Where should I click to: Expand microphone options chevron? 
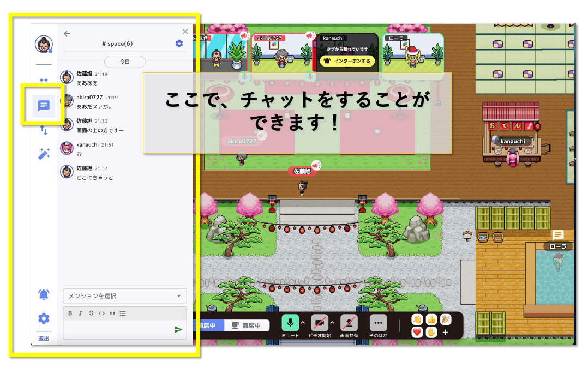click(x=303, y=323)
